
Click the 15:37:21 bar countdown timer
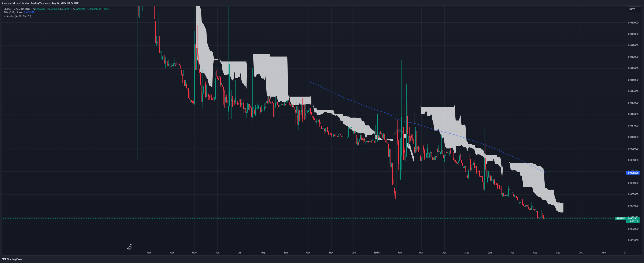633,222
